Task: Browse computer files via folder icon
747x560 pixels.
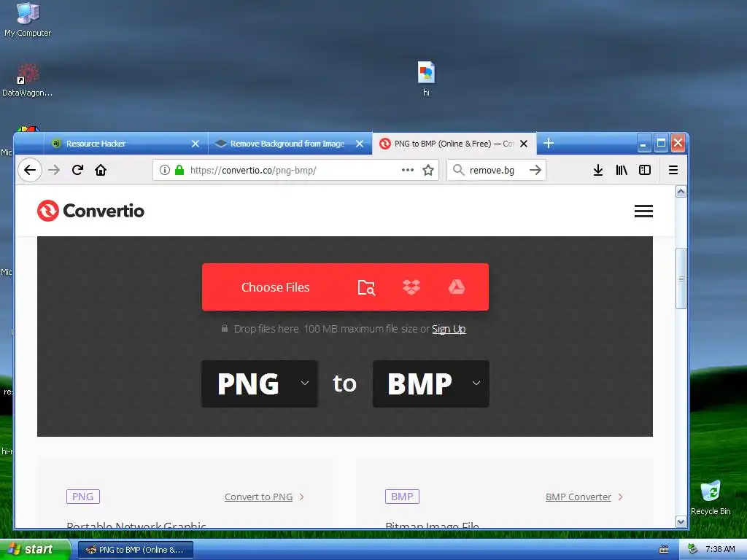Action: [x=366, y=287]
